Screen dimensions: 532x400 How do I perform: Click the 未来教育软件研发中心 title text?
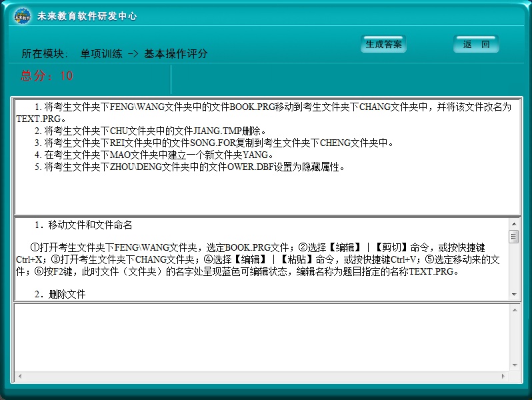[87, 16]
